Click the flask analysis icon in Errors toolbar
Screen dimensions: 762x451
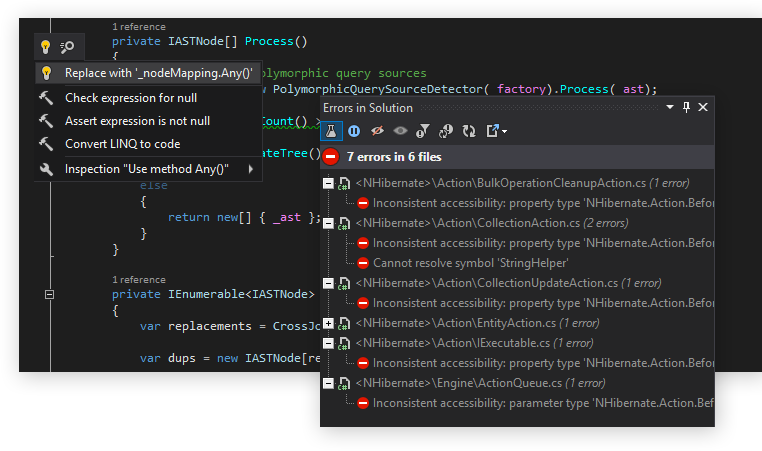point(332,130)
